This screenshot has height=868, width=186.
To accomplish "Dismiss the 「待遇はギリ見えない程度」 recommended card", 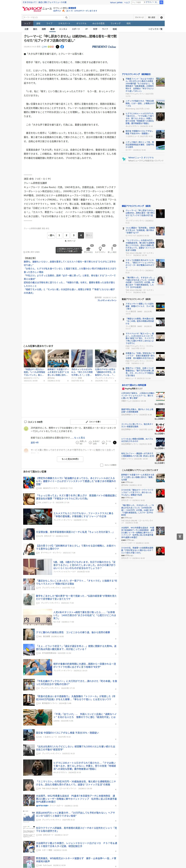I will click(x=44, y=381).
